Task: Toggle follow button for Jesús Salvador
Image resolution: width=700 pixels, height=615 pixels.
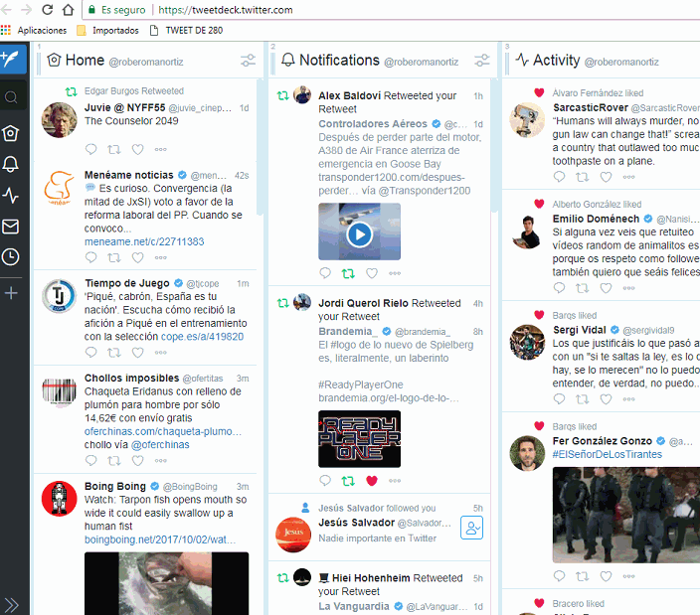Action: click(471, 528)
